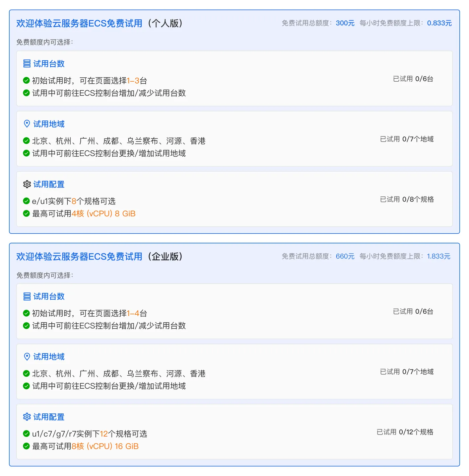The image size is (469, 476).
Task: Expand the 试用地域 section of 企业版
Action: pos(49,357)
